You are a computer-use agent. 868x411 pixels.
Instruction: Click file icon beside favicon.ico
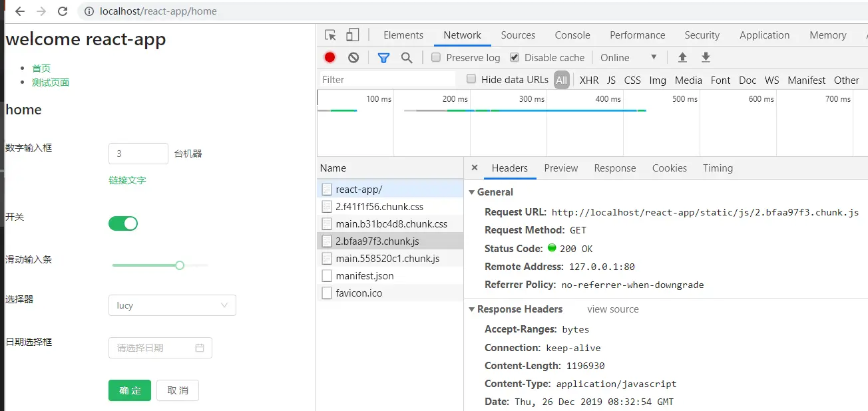click(x=327, y=293)
